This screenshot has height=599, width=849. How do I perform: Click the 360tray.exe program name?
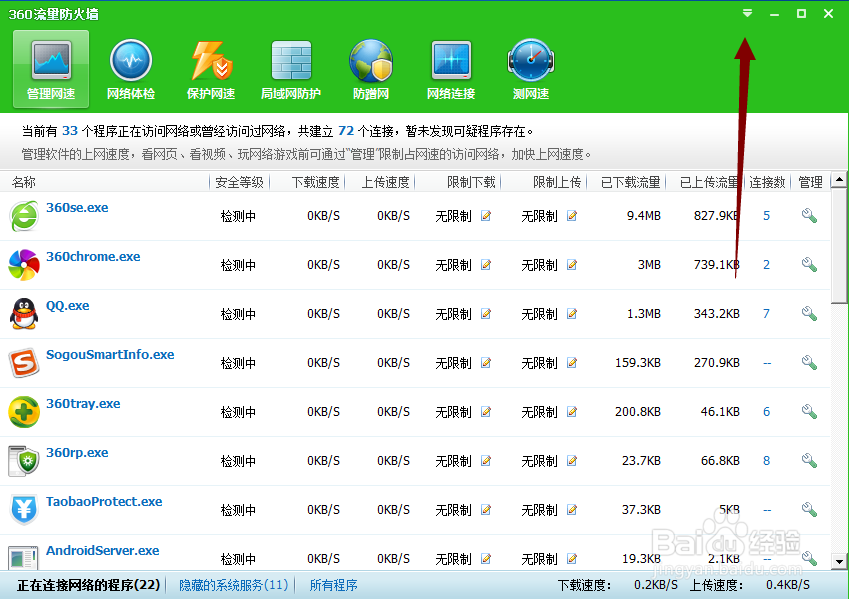coord(83,403)
